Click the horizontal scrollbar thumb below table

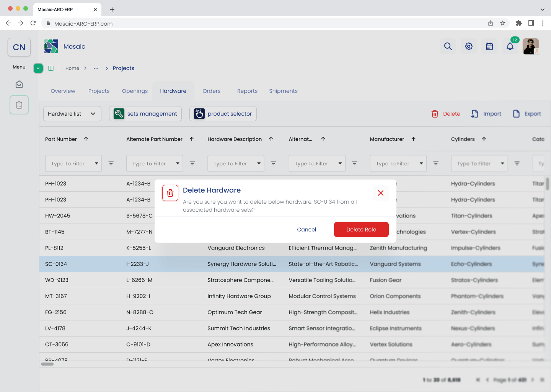click(47, 364)
